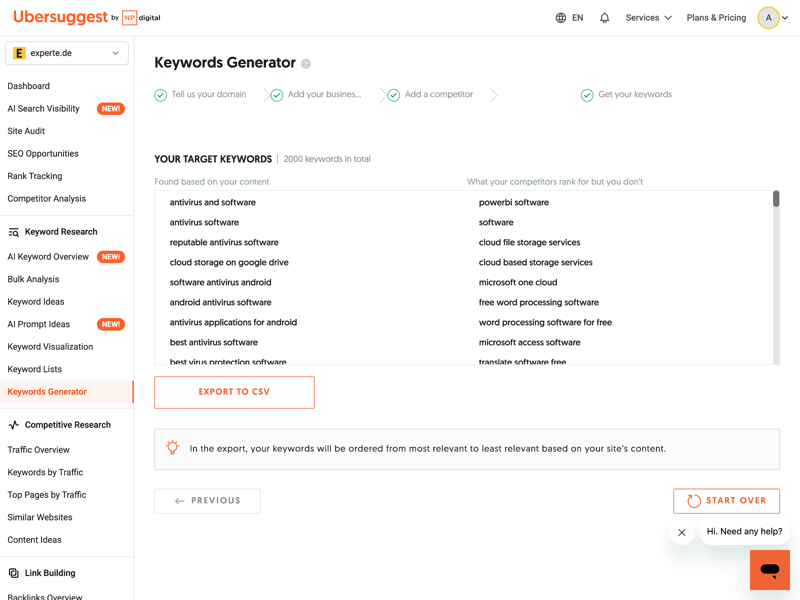Click the notifications bell icon
Viewport: 800px width, 600px height.
(604, 18)
